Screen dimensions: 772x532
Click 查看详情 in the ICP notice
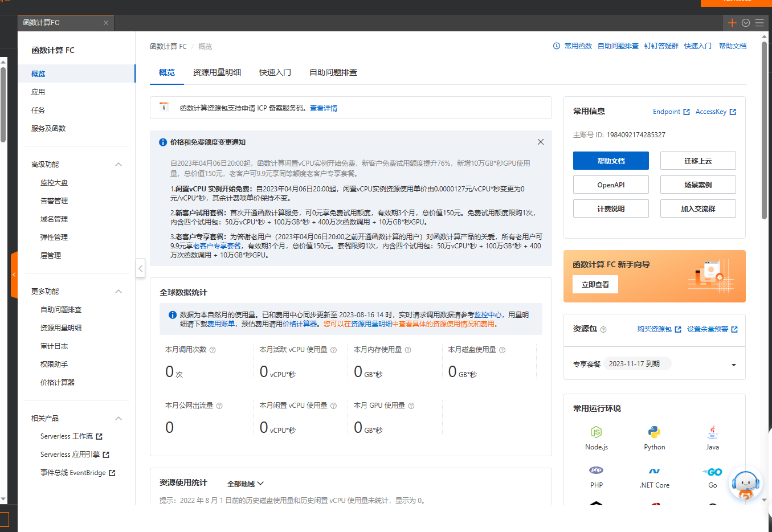(x=324, y=108)
